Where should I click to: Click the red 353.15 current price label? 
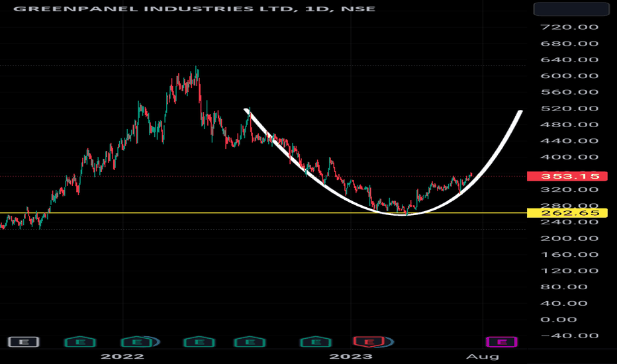567,176
